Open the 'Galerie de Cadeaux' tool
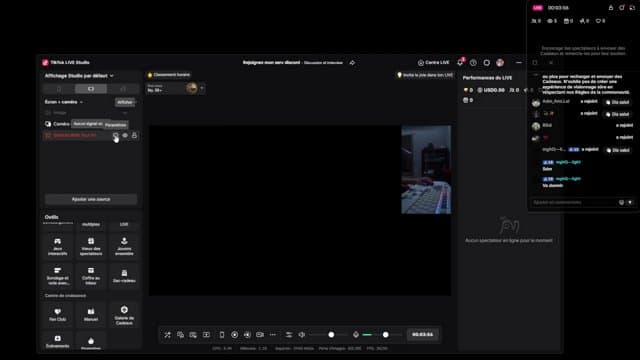 click(x=124, y=314)
